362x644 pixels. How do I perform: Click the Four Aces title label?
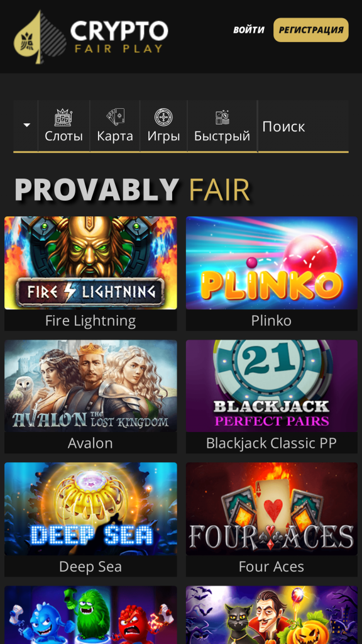pos(271,567)
